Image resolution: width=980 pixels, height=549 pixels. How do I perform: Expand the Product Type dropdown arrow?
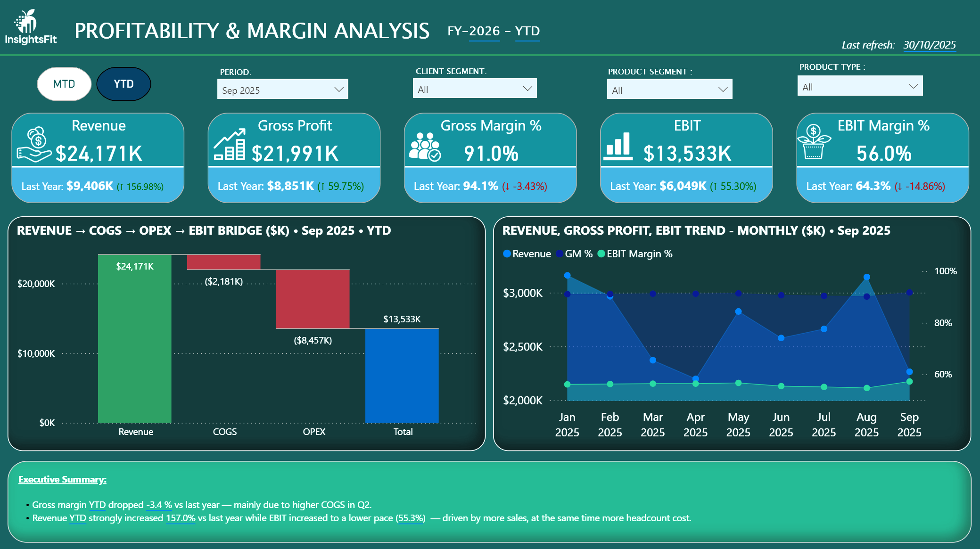(913, 86)
